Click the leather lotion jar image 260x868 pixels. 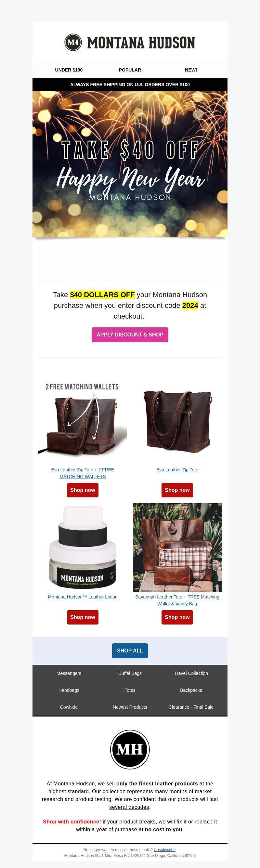(83, 547)
